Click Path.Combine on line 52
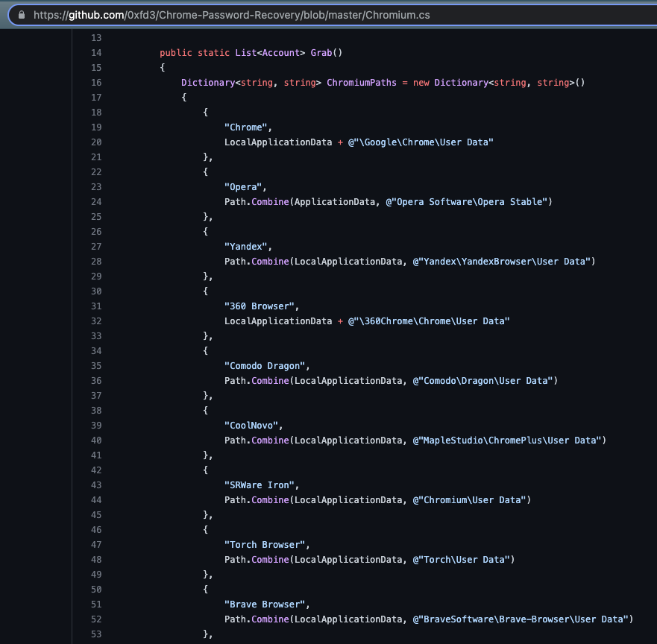 257,619
